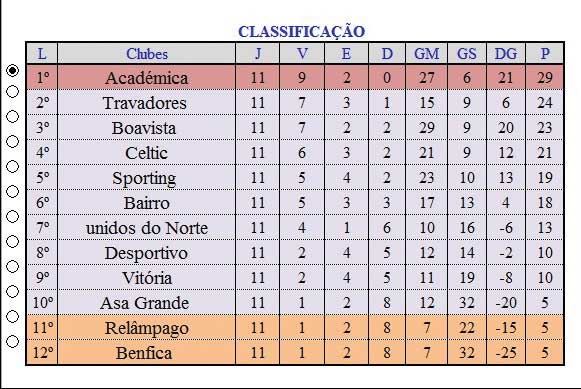
Task: Select the radio button for Asa Grande
Action: 13,291
